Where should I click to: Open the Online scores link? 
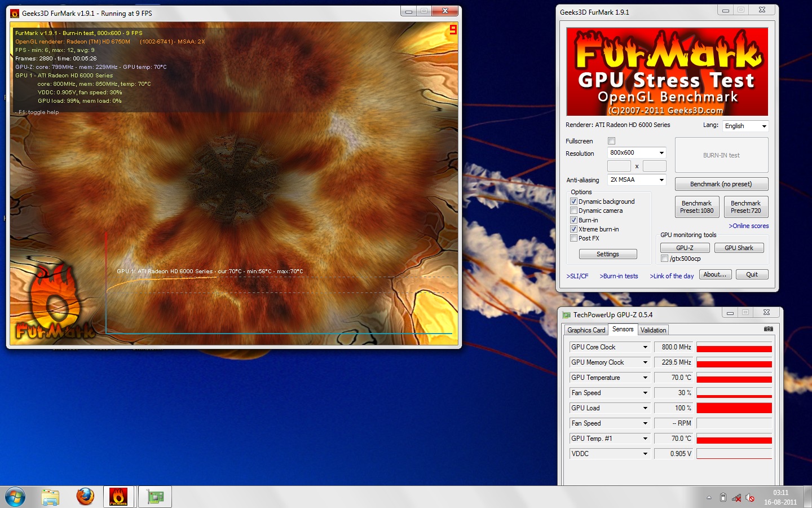click(x=748, y=226)
